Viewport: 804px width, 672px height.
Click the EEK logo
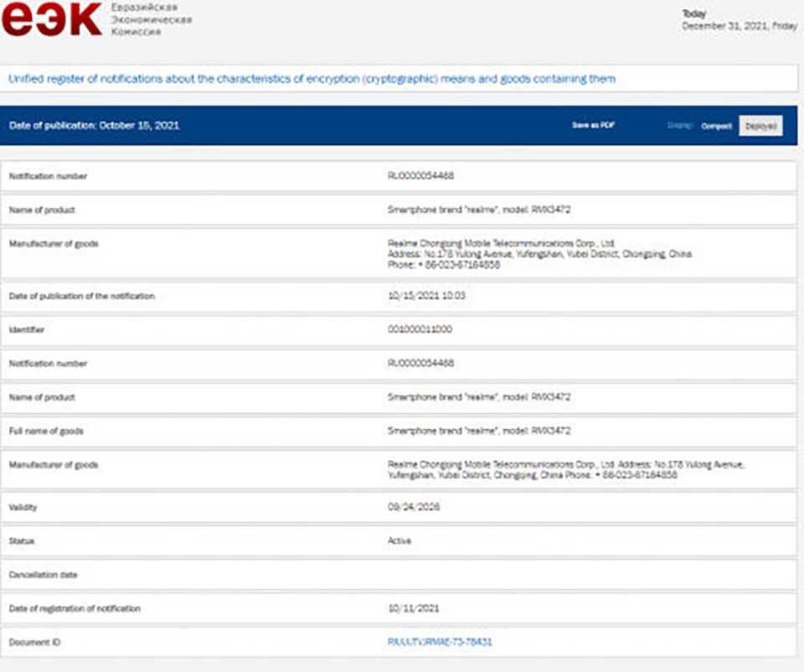(x=51, y=19)
